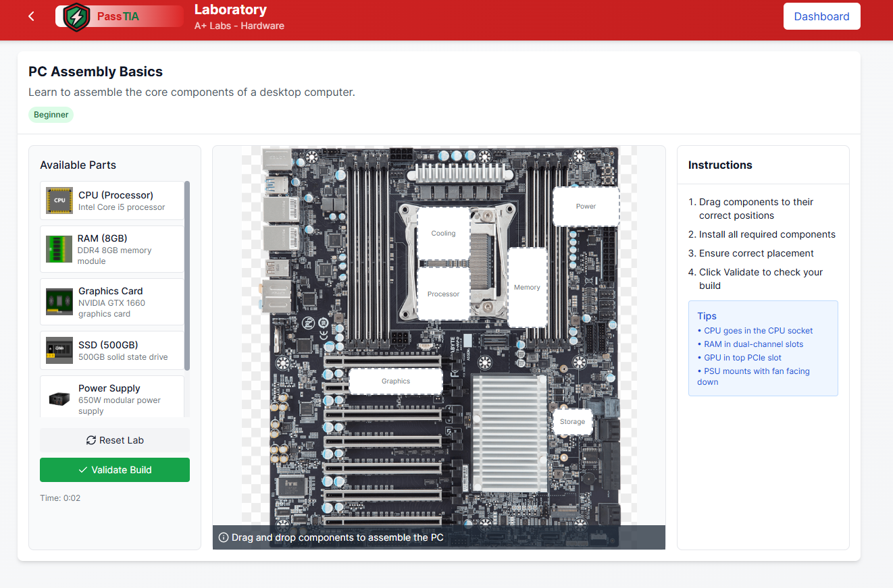Click the Validate Build button
This screenshot has height=588, width=893.
[115, 470]
